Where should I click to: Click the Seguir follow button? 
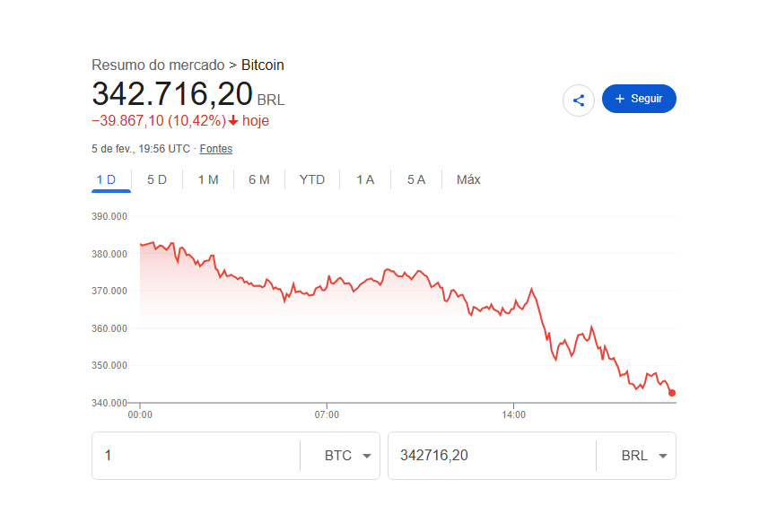(639, 99)
